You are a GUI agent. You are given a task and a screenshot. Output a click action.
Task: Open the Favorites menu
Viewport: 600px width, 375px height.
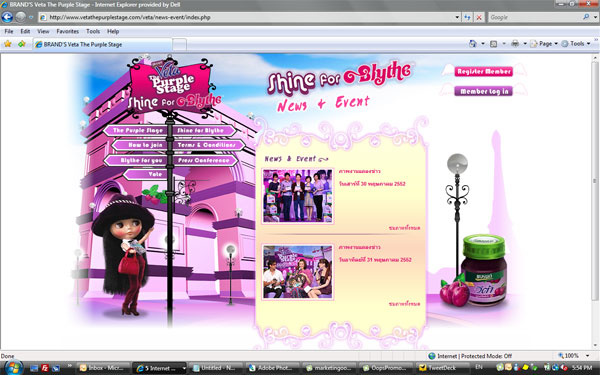(67, 31)
